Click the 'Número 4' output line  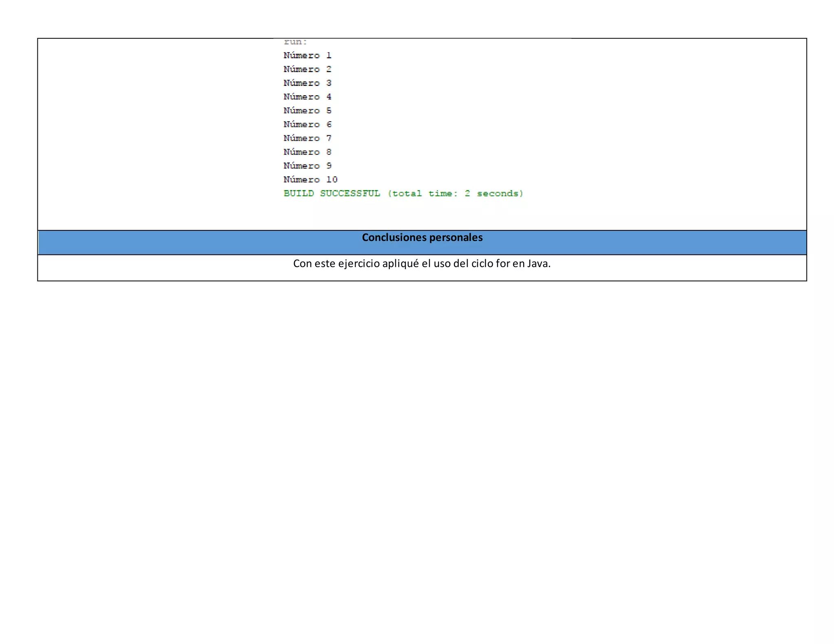[x=307, y=97]
